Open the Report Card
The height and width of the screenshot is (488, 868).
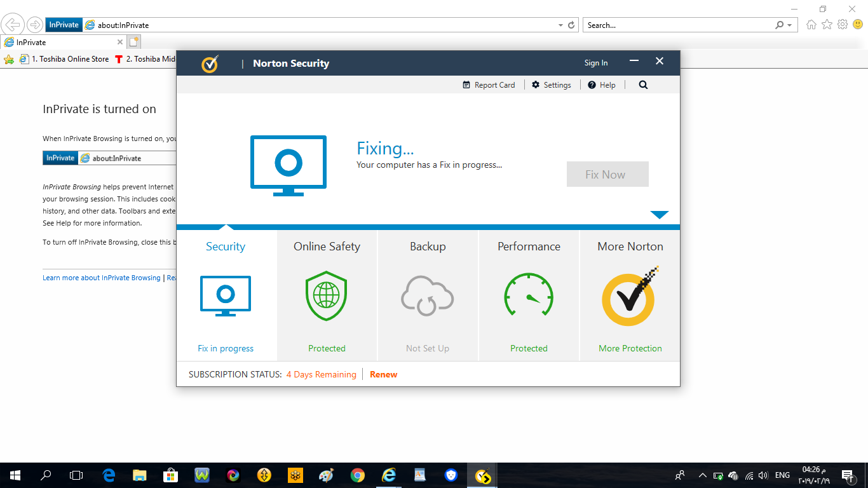(x=489, y=85)
